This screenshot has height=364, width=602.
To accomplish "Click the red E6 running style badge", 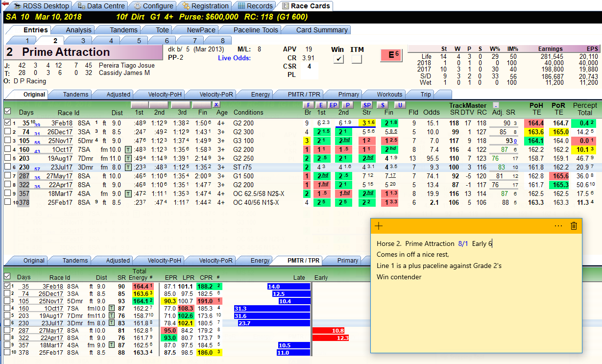I will (392, 55).
